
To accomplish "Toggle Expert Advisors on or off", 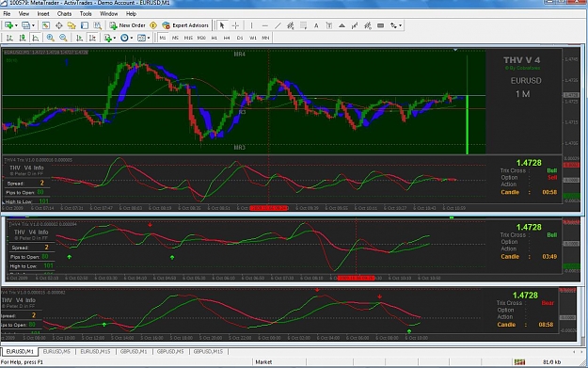I will tap(185, 25).
